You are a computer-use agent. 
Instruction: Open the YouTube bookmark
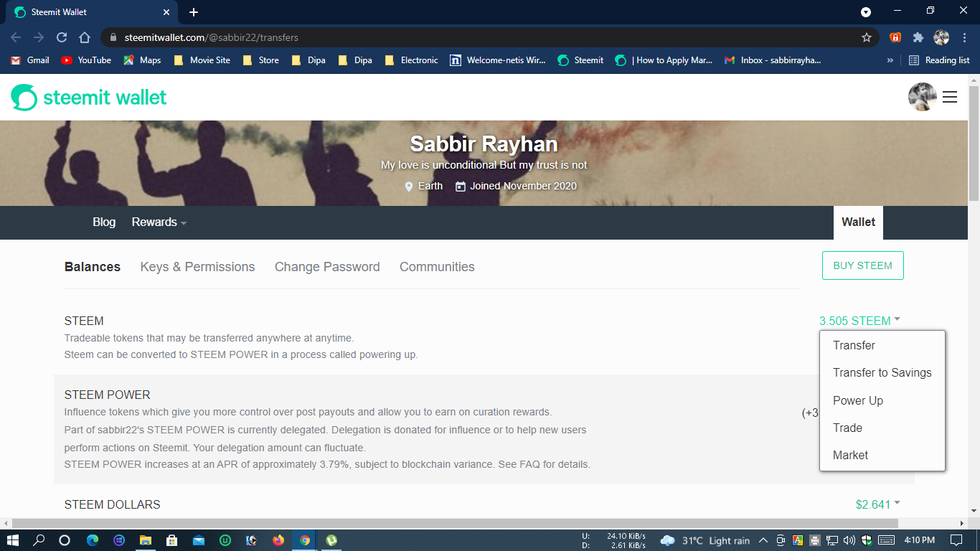86,60
